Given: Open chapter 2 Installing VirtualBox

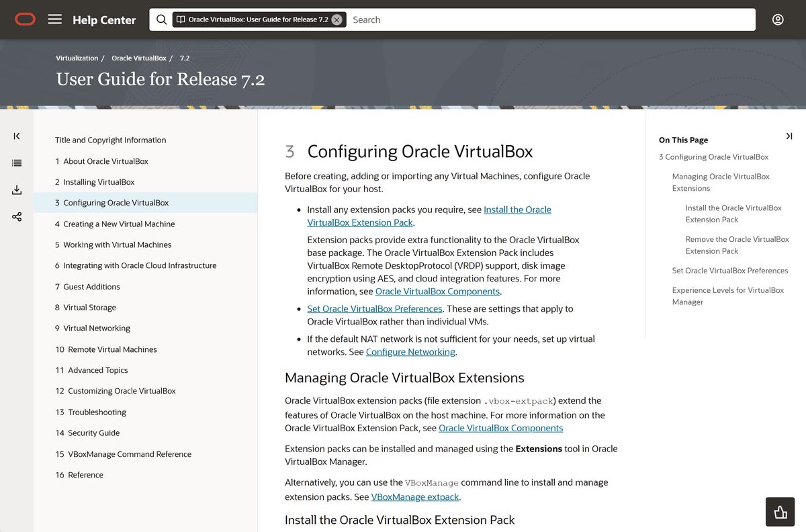Looking at the screenshot, I should (x=95, y=182).
